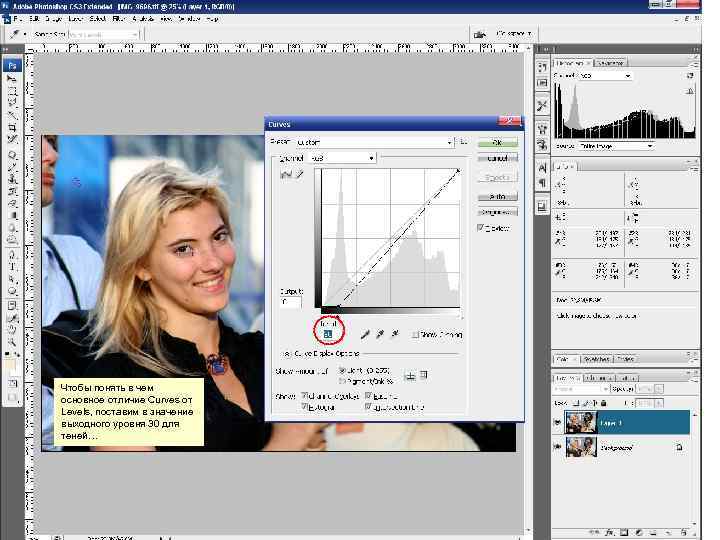Click the trash icon in Layers panel
This screenshot has height=540, width=720.
point(684,533)
